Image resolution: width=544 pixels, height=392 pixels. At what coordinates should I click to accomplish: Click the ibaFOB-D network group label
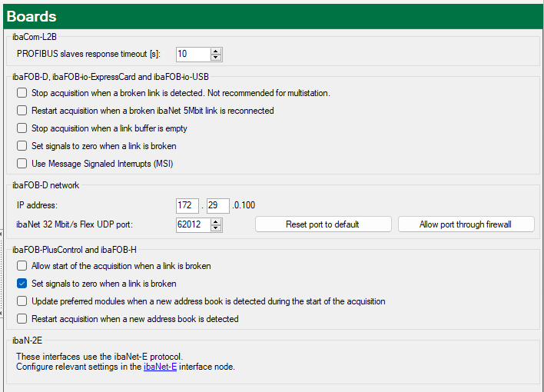tap(46, 185)
